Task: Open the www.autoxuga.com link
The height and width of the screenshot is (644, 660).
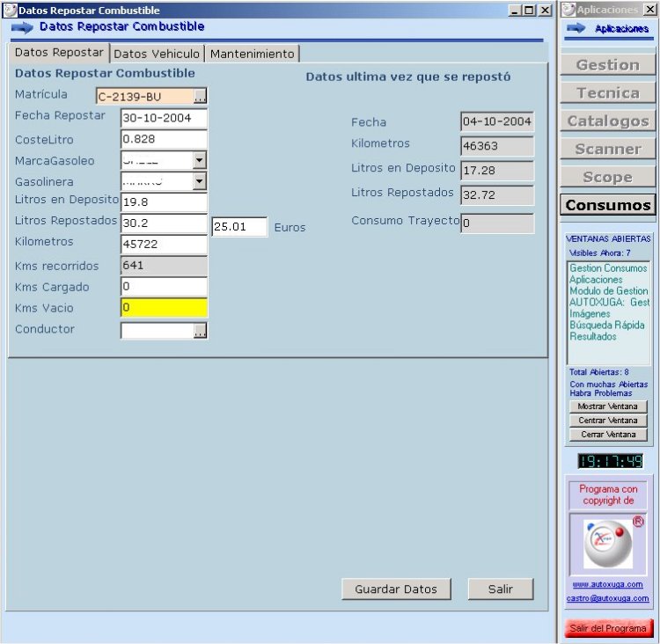Action: click(607, 584)
